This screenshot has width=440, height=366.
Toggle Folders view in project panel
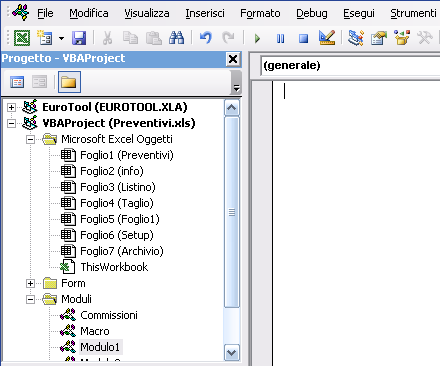69,82
